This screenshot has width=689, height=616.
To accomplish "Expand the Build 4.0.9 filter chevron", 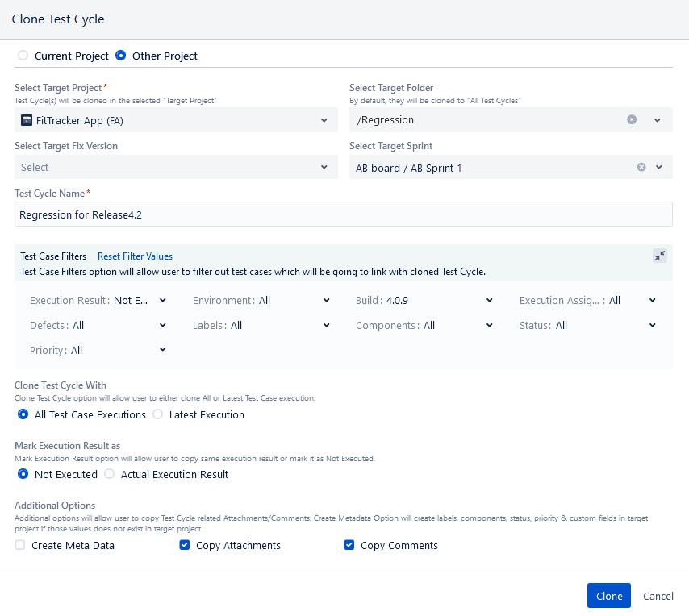I will 489,300.
